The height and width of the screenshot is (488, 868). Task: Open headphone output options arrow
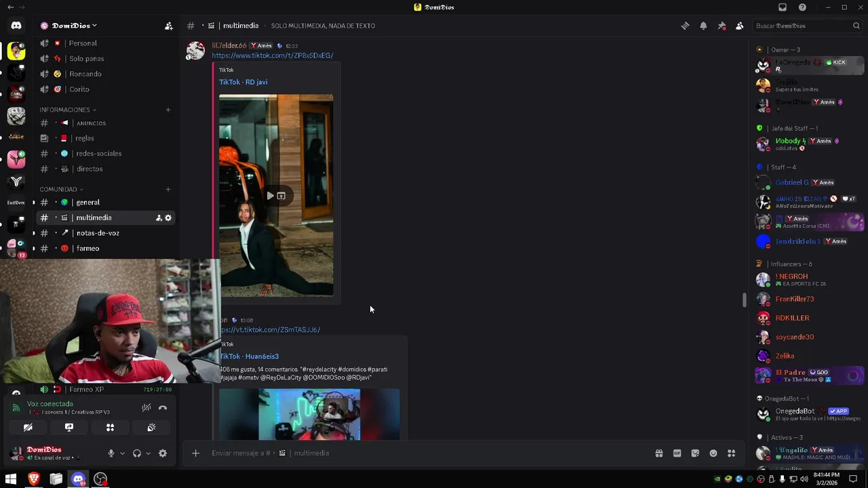(148, 453)
